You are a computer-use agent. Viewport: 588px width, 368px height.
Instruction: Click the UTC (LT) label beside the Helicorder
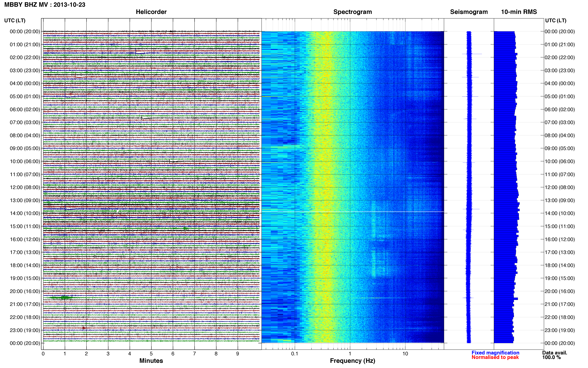point(15,20)
